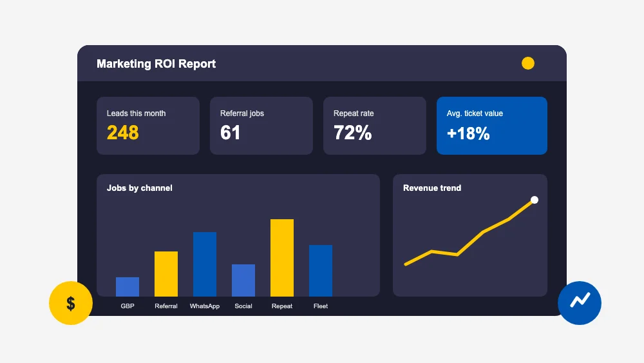Image resolution: width=644 pixels, height=363 pixels.
Task: Click the blue trend line icon
Action: pyautogui.click(x=580, y=303)
